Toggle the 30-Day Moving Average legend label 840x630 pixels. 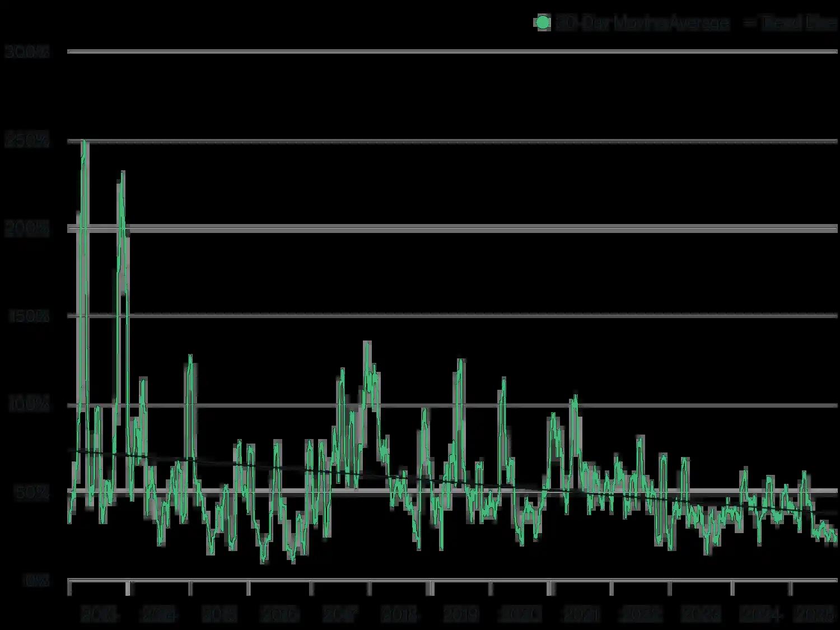(x=642, y=23)
